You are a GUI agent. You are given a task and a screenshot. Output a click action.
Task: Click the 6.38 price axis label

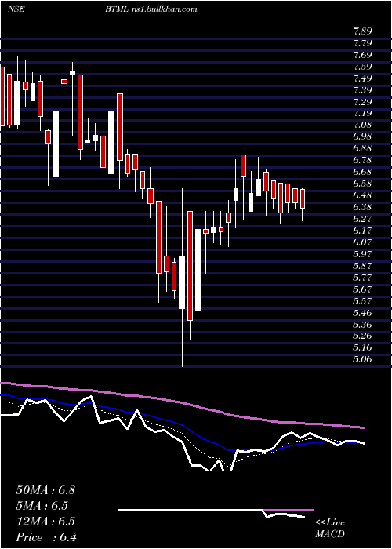(363, 207)
